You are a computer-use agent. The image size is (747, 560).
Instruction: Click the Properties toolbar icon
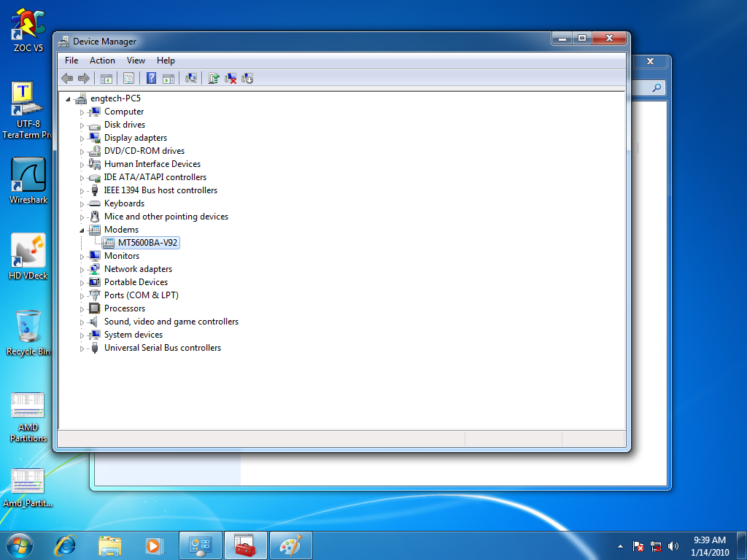point(128,78)
